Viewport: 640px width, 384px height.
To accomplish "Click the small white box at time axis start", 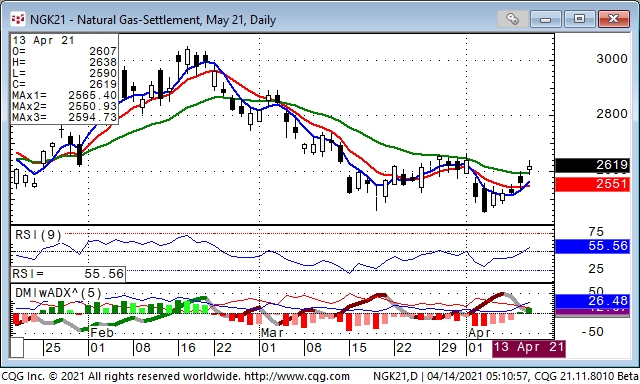I will [17, 348].
